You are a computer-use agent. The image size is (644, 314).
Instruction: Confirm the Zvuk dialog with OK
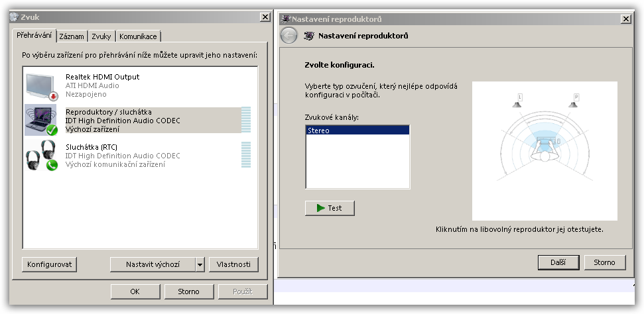135,291
